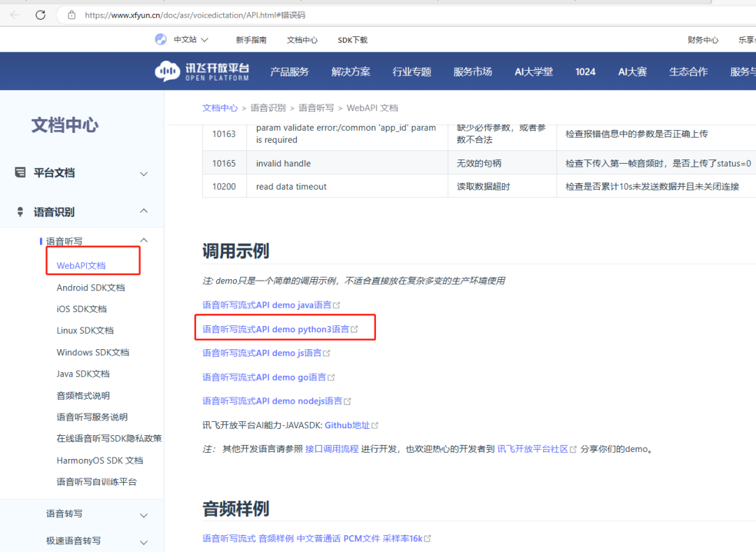The height and width of the screenshot is (552, 756).
Task: Open the python3语言 demo link
Action: 276,329
